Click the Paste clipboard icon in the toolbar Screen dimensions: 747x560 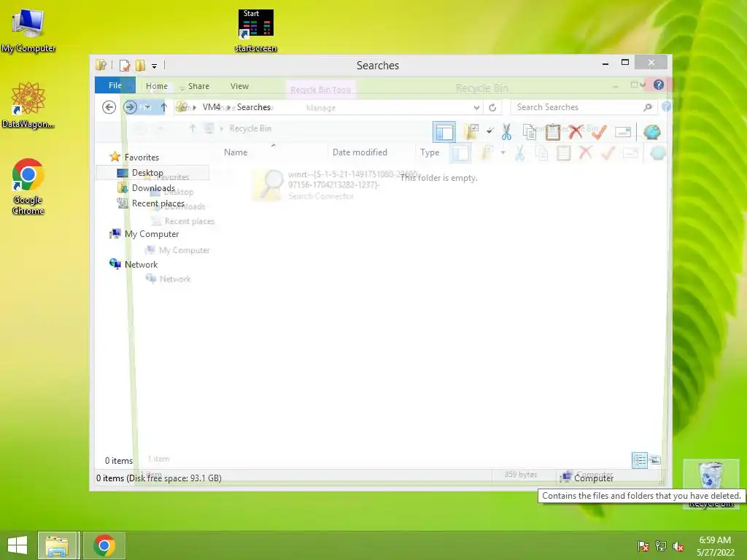(x=553, y=132)
